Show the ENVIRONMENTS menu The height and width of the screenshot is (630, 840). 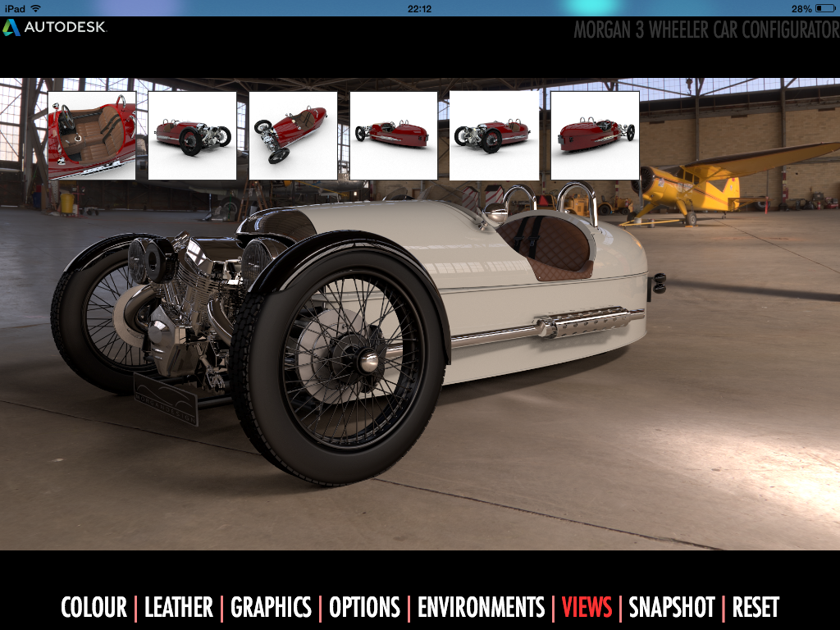(x=481, y=608)
